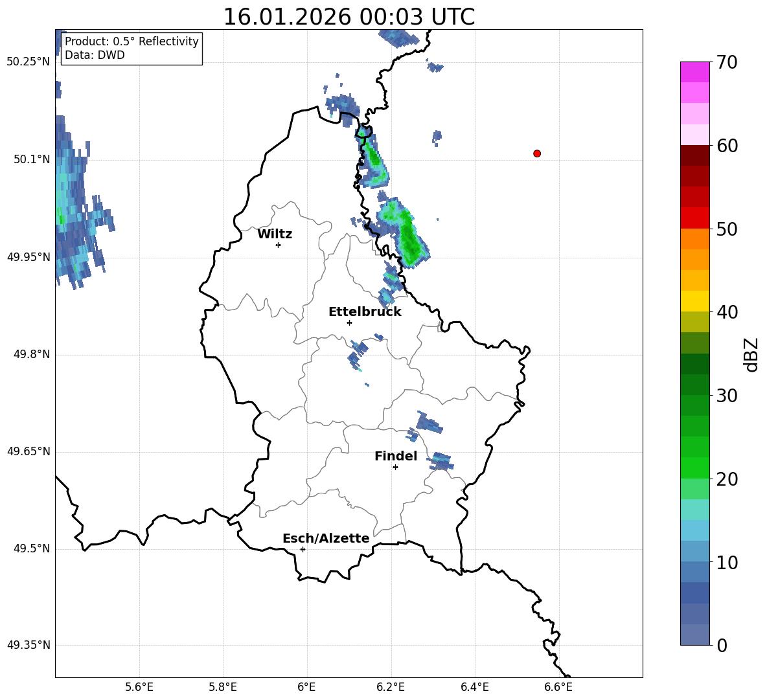
Task: Click the 49.5°N latitude label
Action: (x=32, y=548)
